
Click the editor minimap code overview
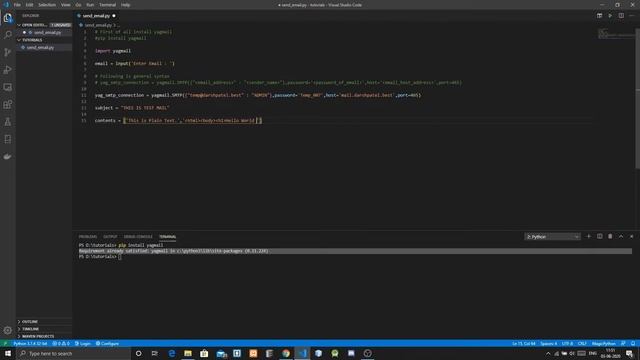click(616, 34)
